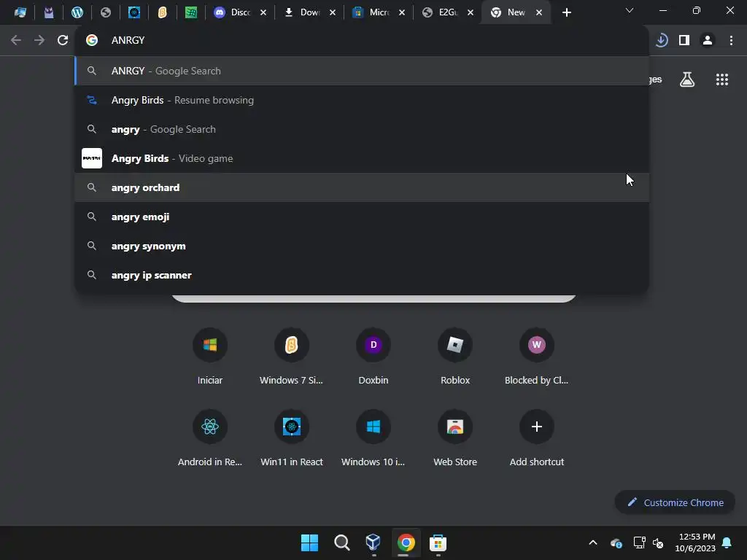This screenshot has width=747, height=560.
Task: Open Microsoft Store from the taskbar
Action: 438,542
